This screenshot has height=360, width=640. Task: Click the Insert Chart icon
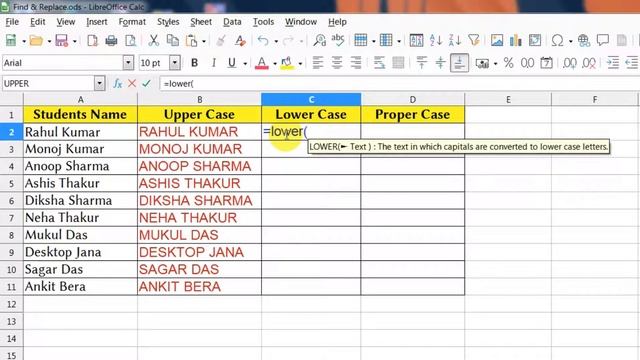click(x=516, y=40)
